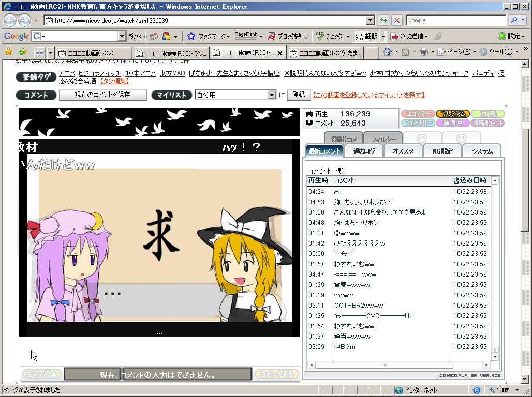Image resolution: width=532 pixels, height=397 pixels.
Task: Click the タグ編集 link
Action: (x=115, y=81)
